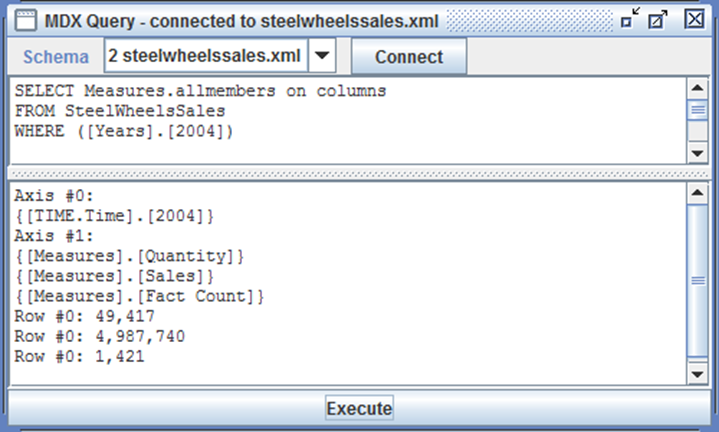Screen dimensions: 719x432
Task: Iconify the MDX Query internal window
Action: [630, 19]
